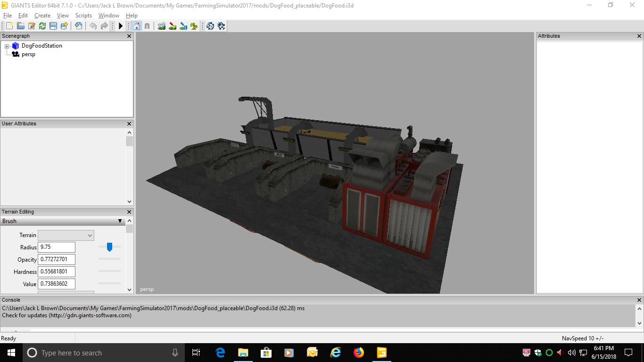The width and height of the screenshot is (644, 362).
Task: Open the Scripts menu
Action: [x=83, y=16]
